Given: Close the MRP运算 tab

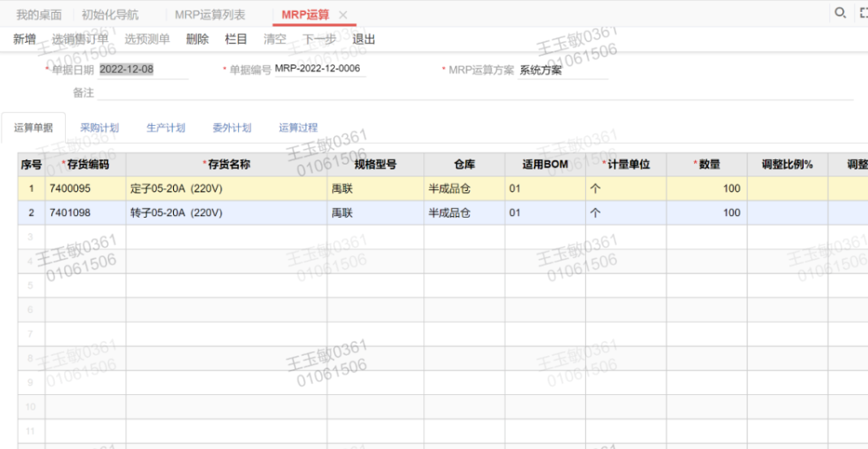Looking at the screenshot, I should (343, 15).
